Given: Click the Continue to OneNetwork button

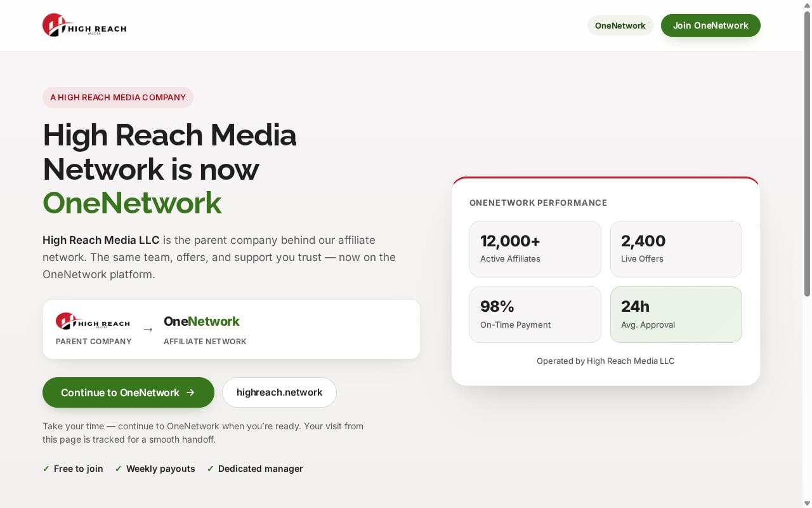Looking at the screenshot, I should tap(128, 392).
